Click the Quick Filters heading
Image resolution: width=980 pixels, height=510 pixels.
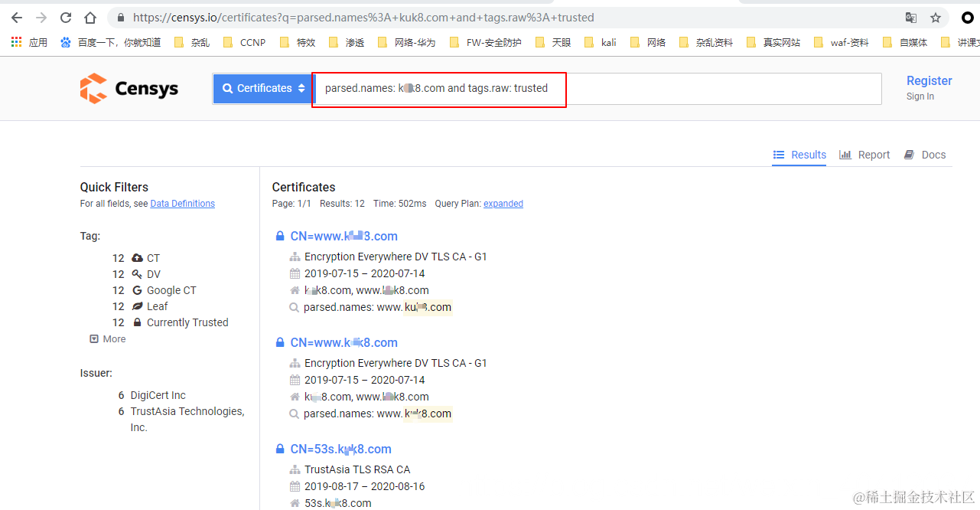[114, 187]
